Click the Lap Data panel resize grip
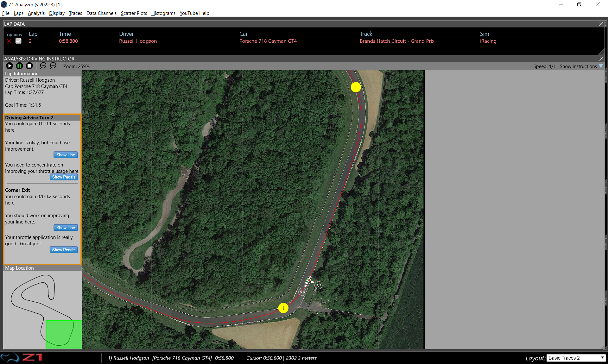Viewport: 608px width, 364px height. click(602, 52)
